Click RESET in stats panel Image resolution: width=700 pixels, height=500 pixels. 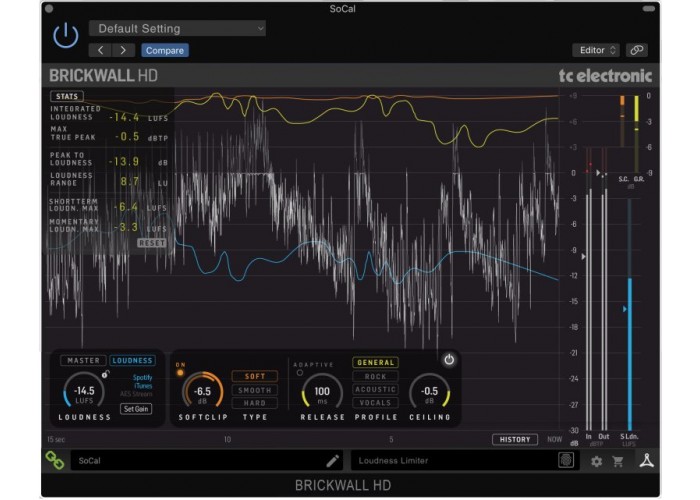[x=152, y=243]
